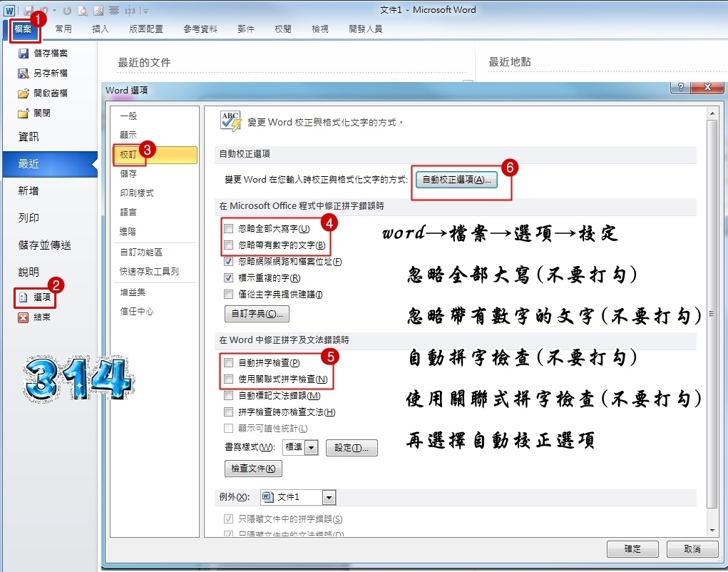Switch to the 插入 ribbon tab
The height and width of the screenshot is (572, 728).
tap(101, 29)
